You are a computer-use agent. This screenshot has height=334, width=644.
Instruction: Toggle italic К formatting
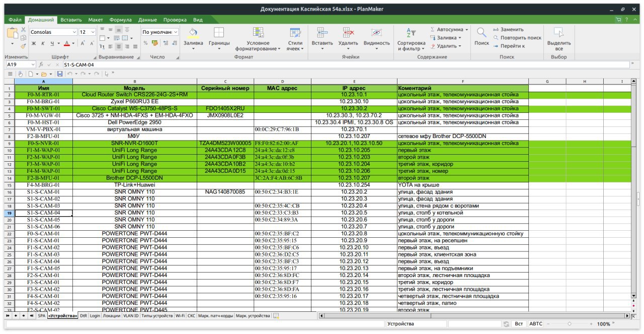43,44
